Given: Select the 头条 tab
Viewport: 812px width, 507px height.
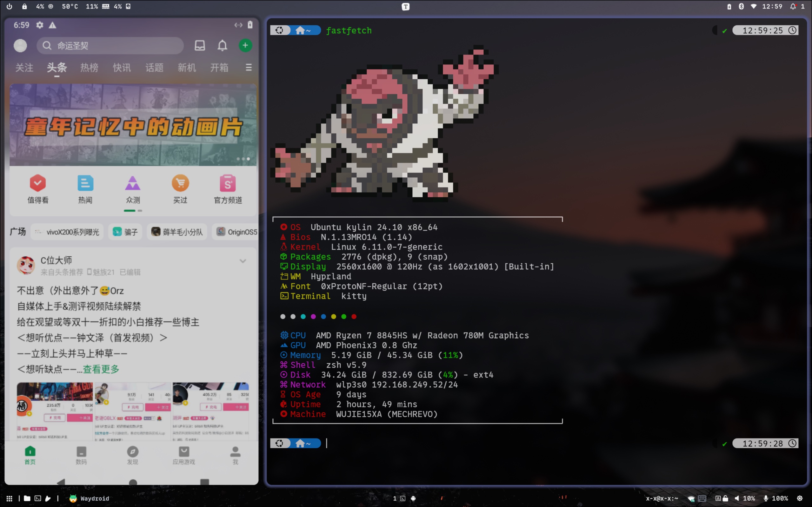Looking at the screenshot, I should (57, 67).
